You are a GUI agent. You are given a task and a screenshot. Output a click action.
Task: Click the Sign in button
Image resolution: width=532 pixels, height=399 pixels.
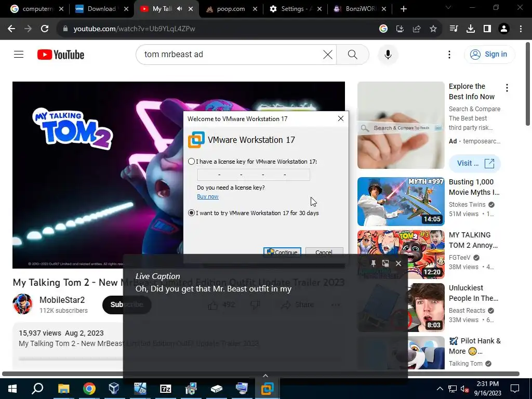tap(489, 54)
